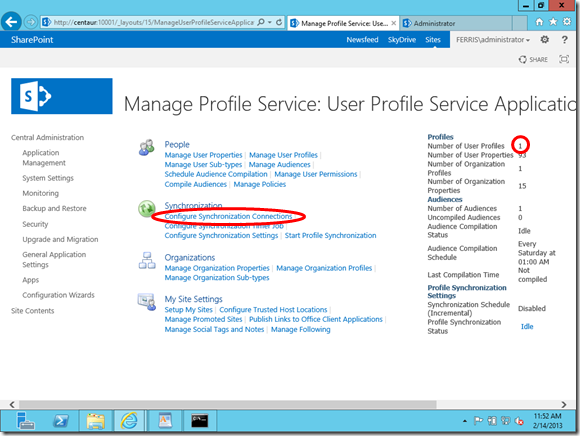This screenshot has height=436, width=580.
Task: Click the focus on content icon
Action: coord(564,59)
